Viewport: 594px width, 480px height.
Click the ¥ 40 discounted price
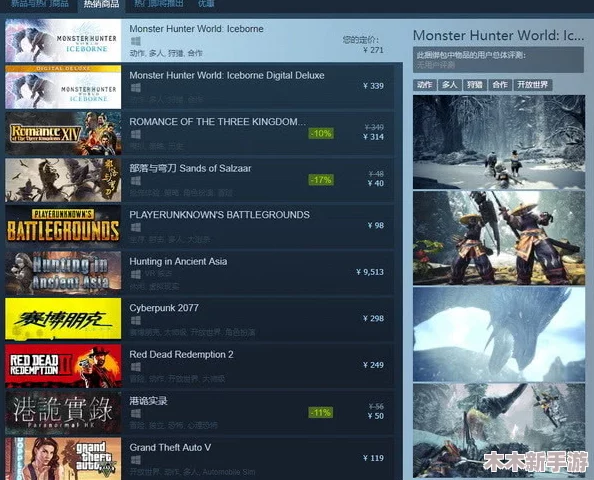(x=376, y=183)
